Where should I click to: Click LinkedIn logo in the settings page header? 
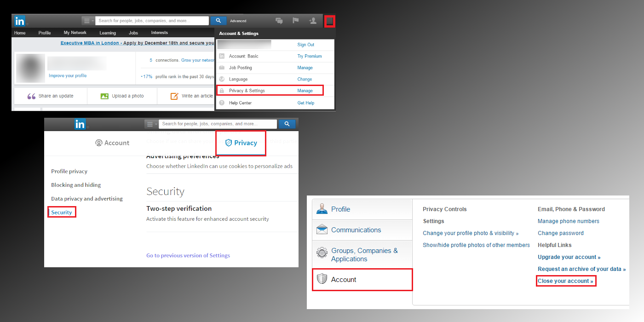pos(80,124)
